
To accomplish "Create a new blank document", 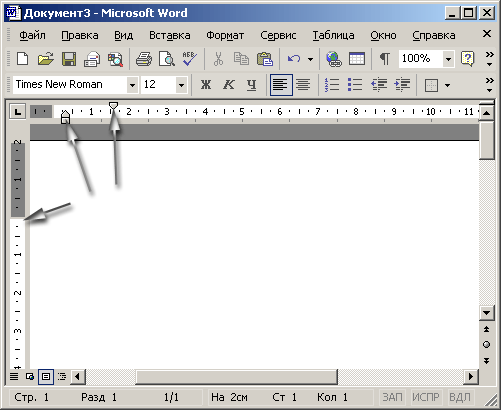I will coord(22,59).
